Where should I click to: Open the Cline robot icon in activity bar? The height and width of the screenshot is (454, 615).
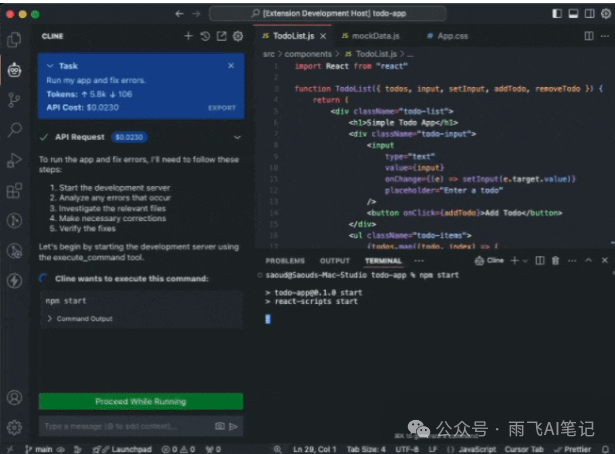(15, 70)
